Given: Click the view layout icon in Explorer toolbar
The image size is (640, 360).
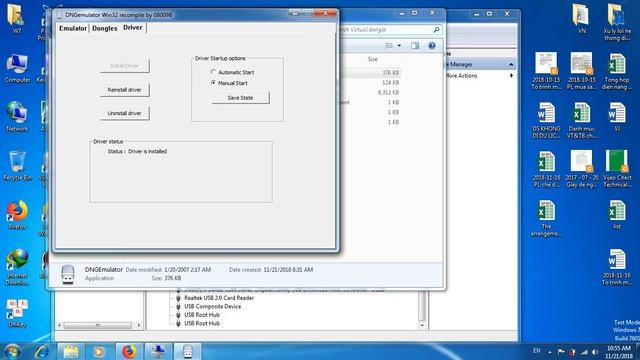Looking at the screenshot, I should pos(389,46).
